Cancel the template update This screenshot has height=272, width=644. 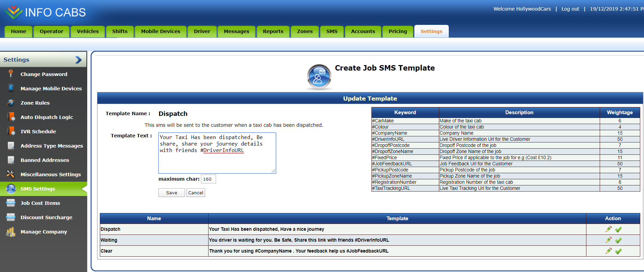tap(196, 193)
